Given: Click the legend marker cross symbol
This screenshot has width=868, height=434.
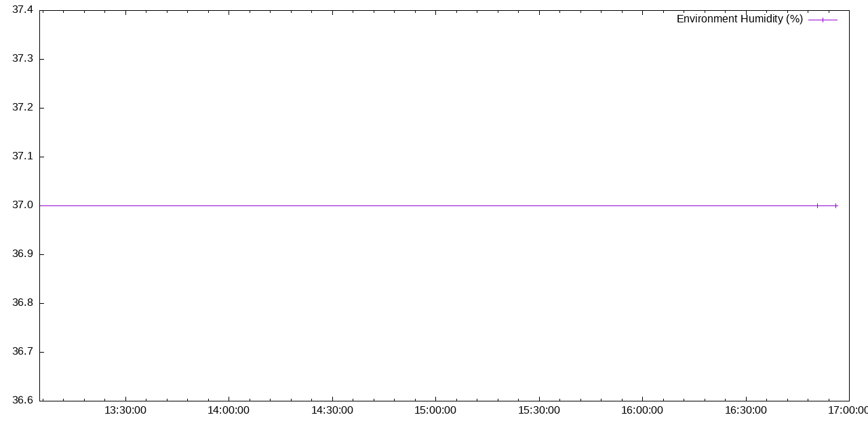Looking at the screenshot, I should (x=821, y=20).
